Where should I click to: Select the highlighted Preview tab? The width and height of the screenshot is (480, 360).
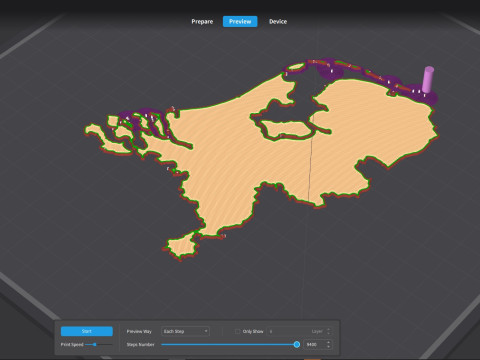[x=240, y=22]
